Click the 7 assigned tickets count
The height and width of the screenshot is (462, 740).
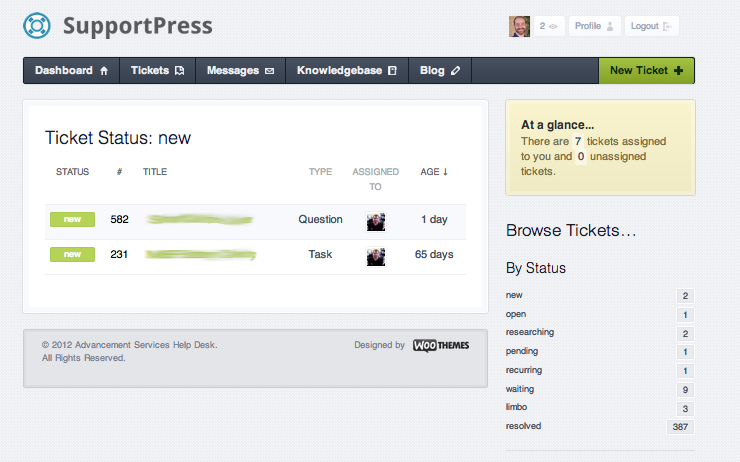coord(578,141)
